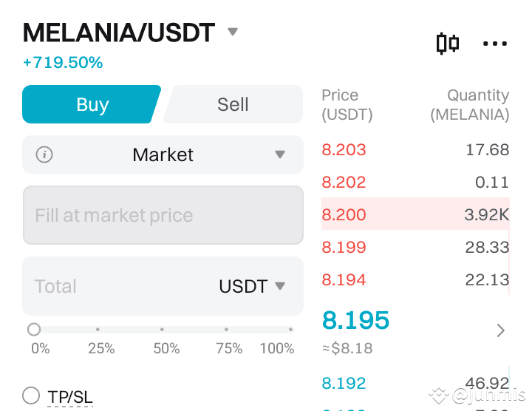Screen dimensions: 532x411
Task: Open the USDT currency unit dropdown
Action: click(x=252, y=286)
